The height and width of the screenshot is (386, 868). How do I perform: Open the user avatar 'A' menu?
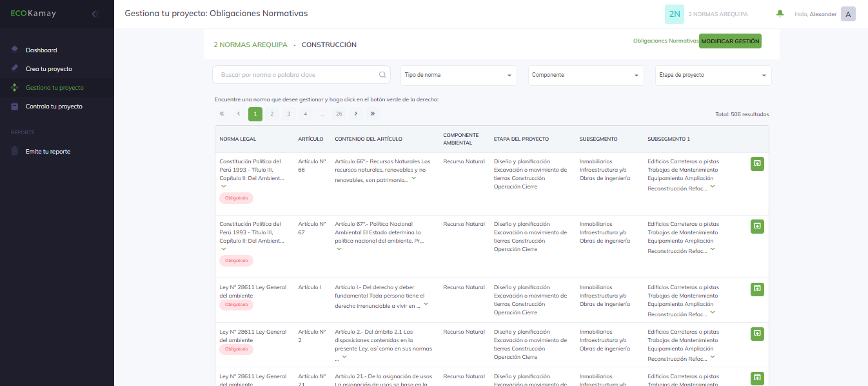[849, 14]
